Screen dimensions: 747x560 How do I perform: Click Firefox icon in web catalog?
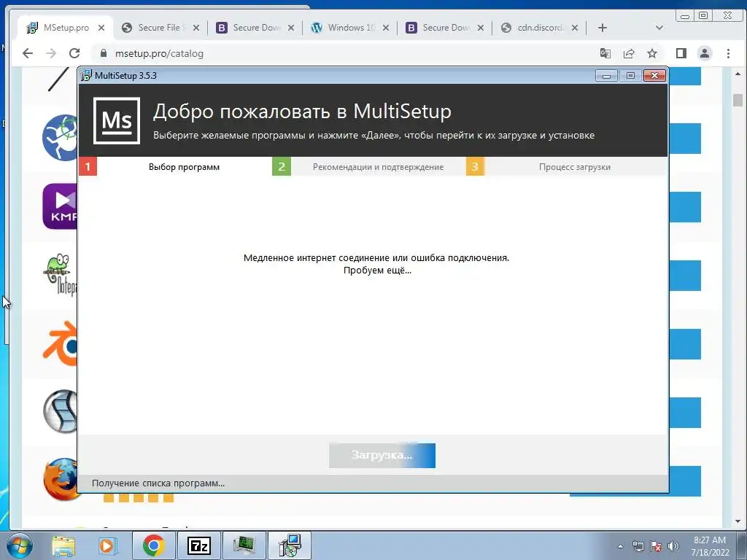point(60,479)
